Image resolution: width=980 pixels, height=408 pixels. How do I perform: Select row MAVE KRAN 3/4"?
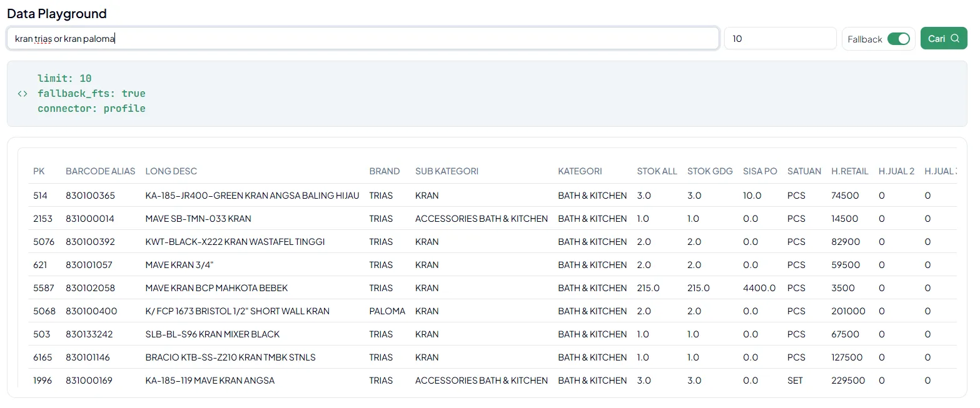click(493, 265)
